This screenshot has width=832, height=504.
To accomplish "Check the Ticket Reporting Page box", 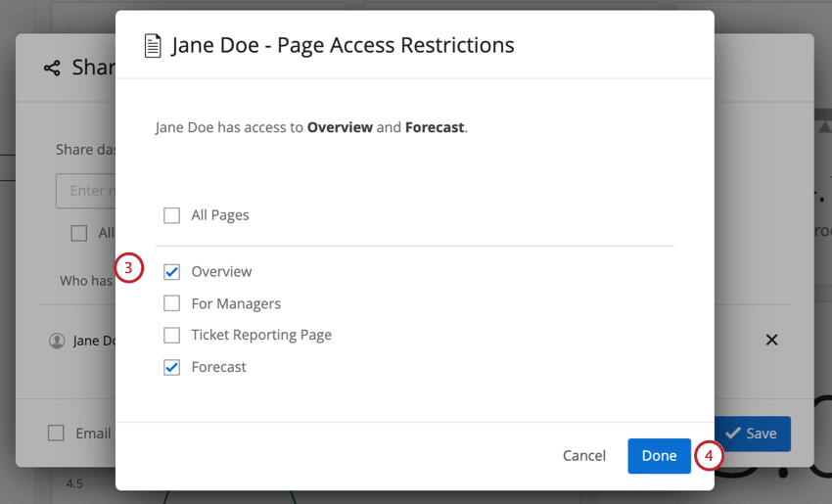I will pos(172,336).
